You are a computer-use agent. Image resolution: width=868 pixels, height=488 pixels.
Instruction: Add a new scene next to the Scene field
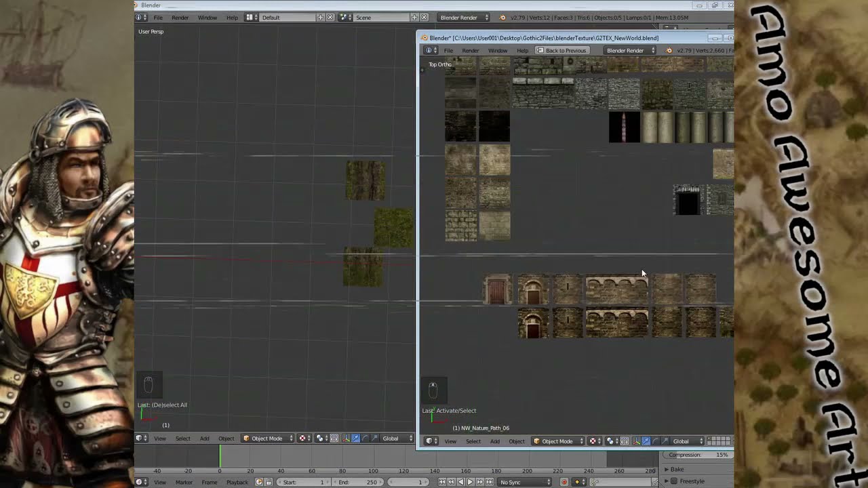[414, 17]
